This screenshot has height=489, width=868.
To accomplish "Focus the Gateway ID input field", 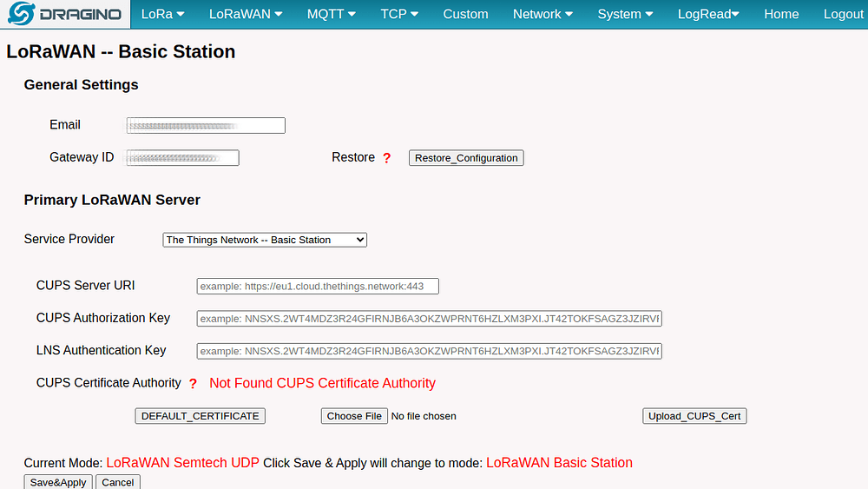I will click(x=182, y=158).
